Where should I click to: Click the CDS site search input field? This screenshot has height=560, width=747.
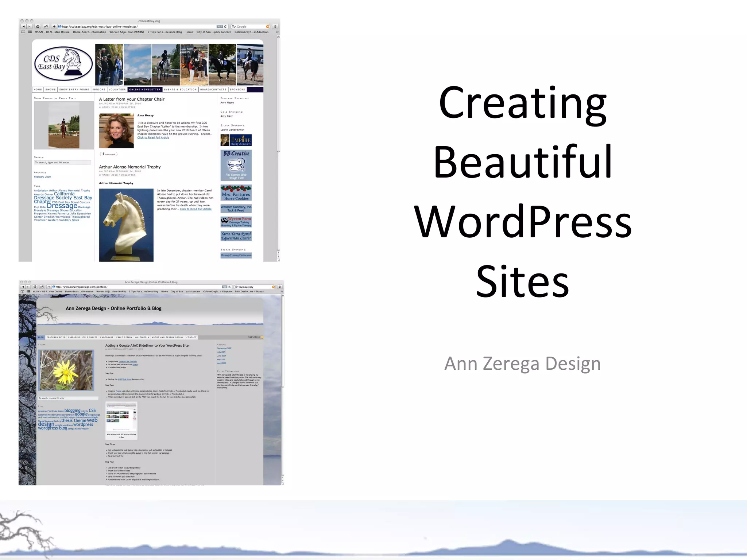click(x=62, y=163)
